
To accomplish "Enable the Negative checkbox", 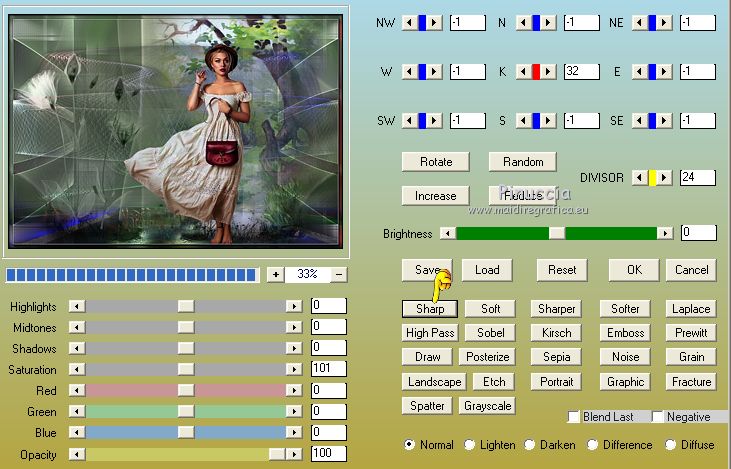I will (657, 416).
